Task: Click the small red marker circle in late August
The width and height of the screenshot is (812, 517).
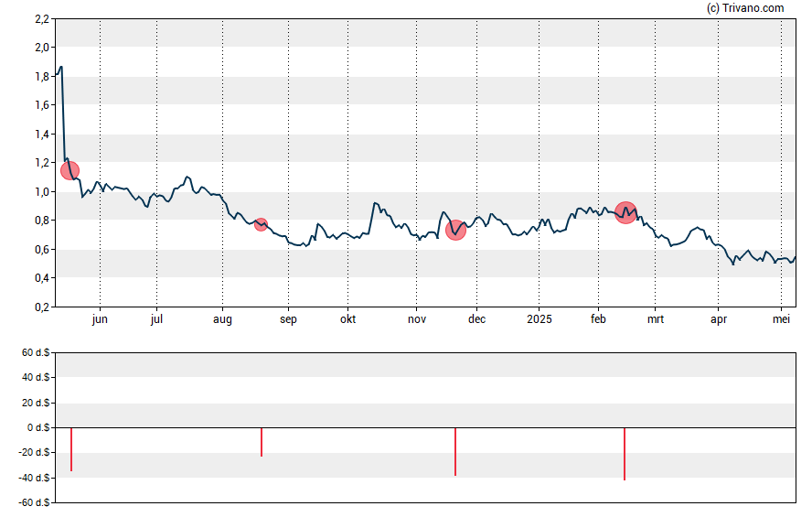Action: coord(261,224)
